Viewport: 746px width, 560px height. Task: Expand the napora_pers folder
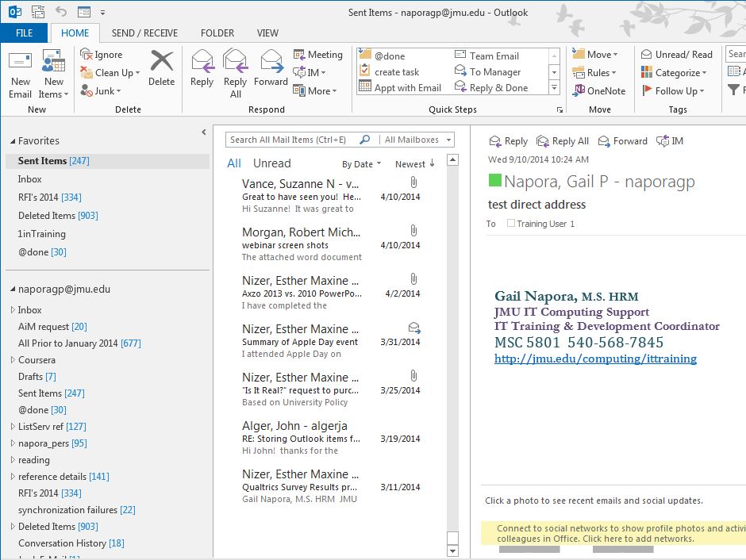click(13, 443)
